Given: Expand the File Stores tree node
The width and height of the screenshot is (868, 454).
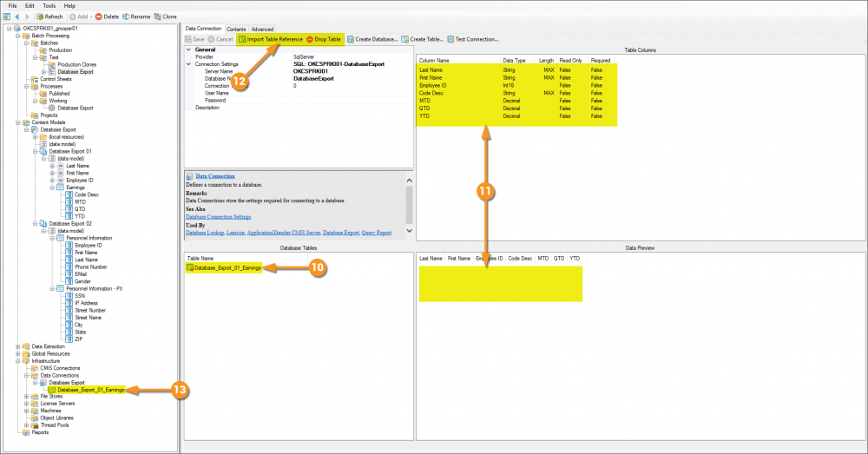Looking at the screenshot, I should point(27,397).
